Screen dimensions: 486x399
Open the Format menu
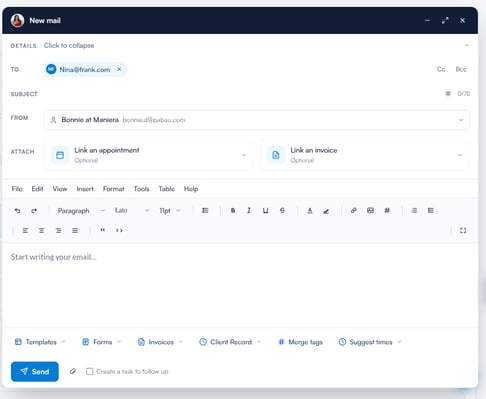pos(113,189)
